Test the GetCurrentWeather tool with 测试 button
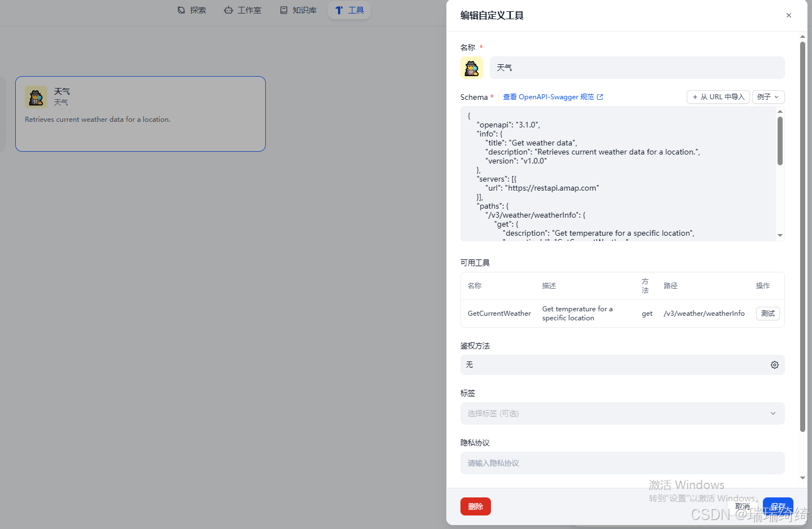Screen dimensions: 812x529 767,313
